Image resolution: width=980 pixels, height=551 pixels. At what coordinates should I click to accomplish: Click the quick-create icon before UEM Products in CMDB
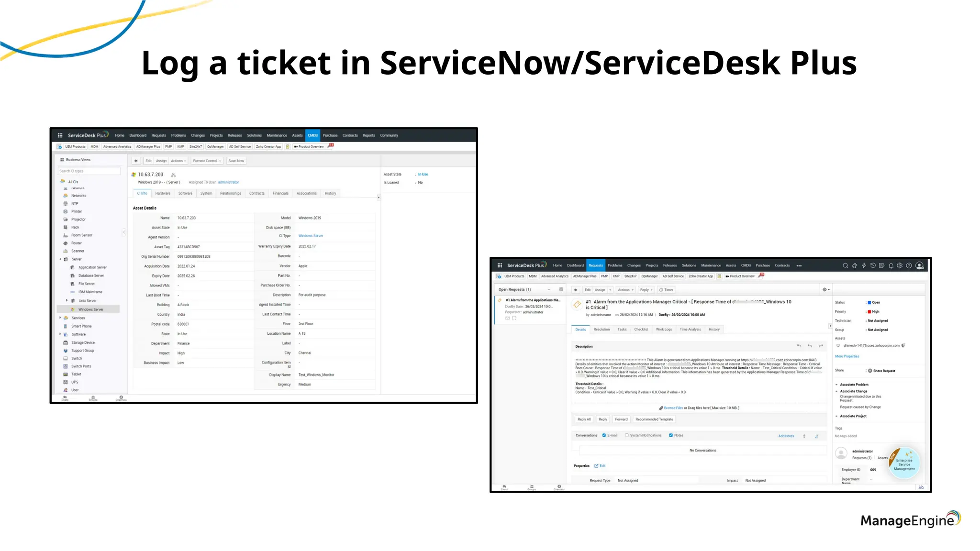pos(59,147)
